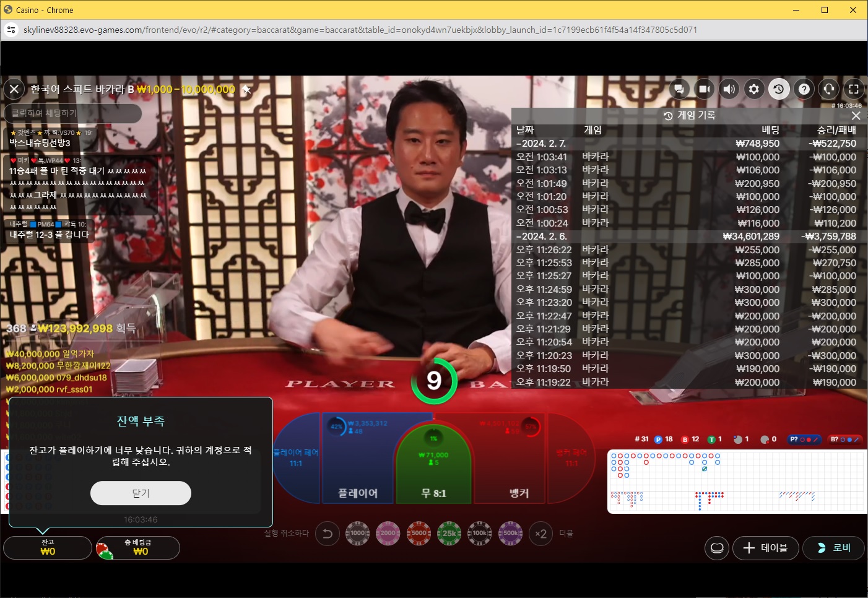Go to 로비 lobby button
Viewport: 868px width, 598px height.
pyautogui.click(x=833, y=548)
